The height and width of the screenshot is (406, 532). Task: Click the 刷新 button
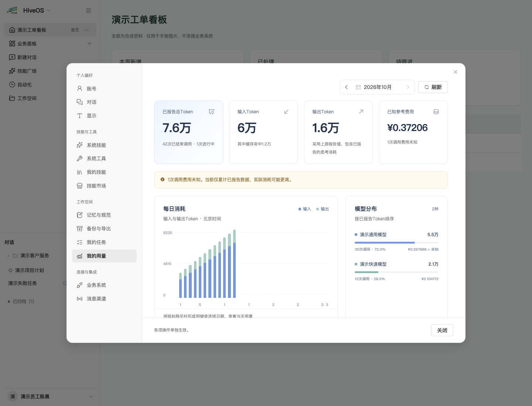433,87
